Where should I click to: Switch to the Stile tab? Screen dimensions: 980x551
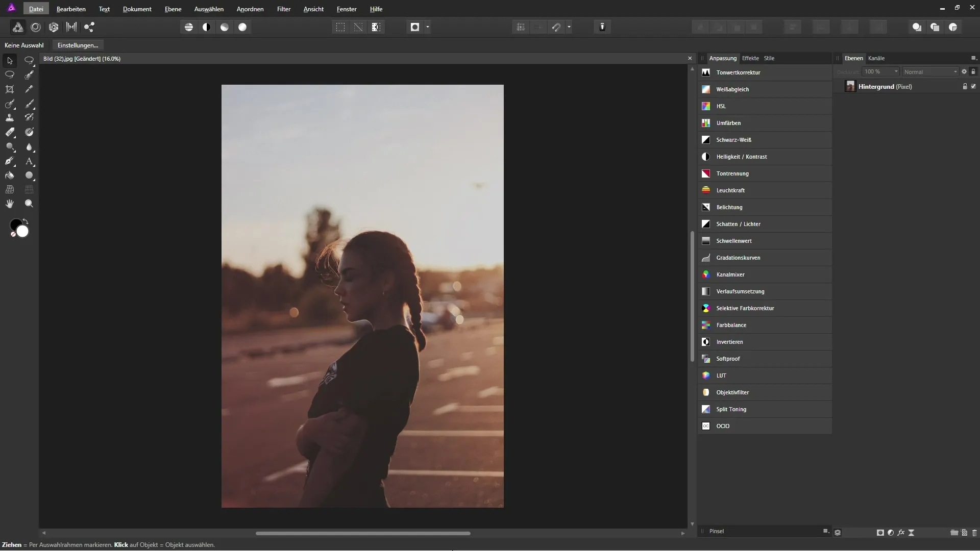769,58
